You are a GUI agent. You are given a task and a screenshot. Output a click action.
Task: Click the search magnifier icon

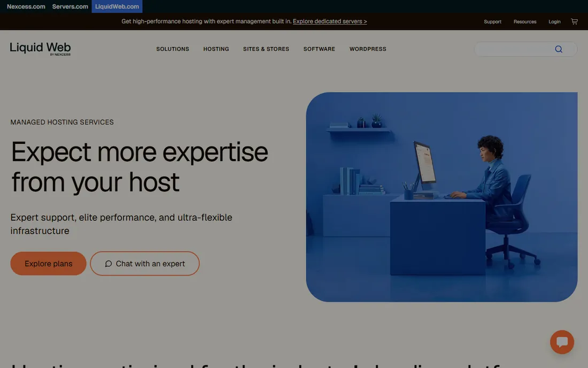pos(559,49)
